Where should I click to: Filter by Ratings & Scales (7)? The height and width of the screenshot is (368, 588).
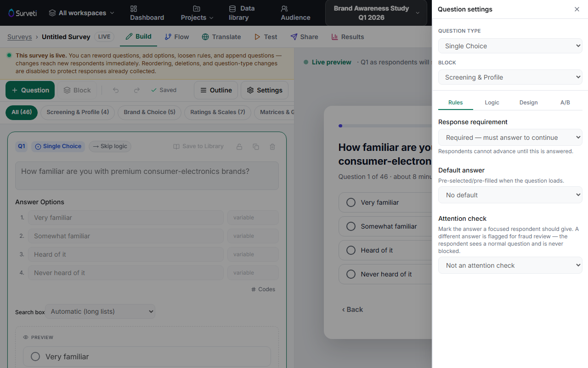[217, 112]
